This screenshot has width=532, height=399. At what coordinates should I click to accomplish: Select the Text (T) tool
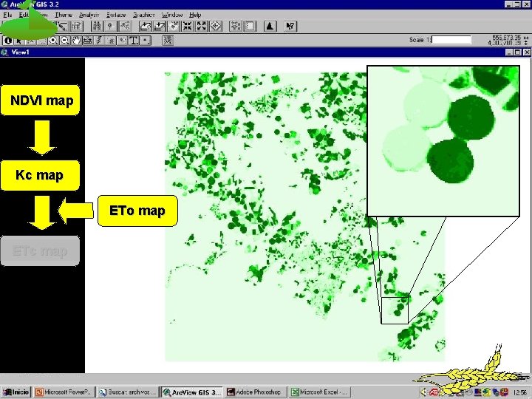134,41
